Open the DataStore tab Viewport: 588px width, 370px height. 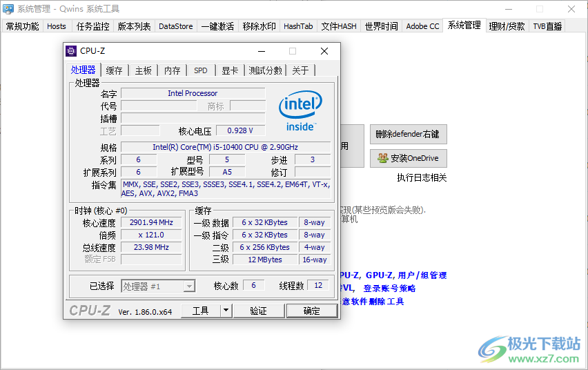click(x=175, y=26)
